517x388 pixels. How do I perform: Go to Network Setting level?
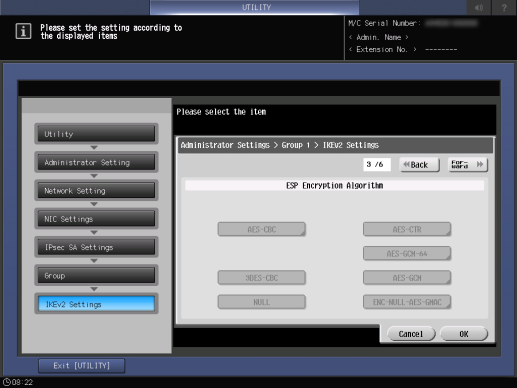tap(96, 190)
